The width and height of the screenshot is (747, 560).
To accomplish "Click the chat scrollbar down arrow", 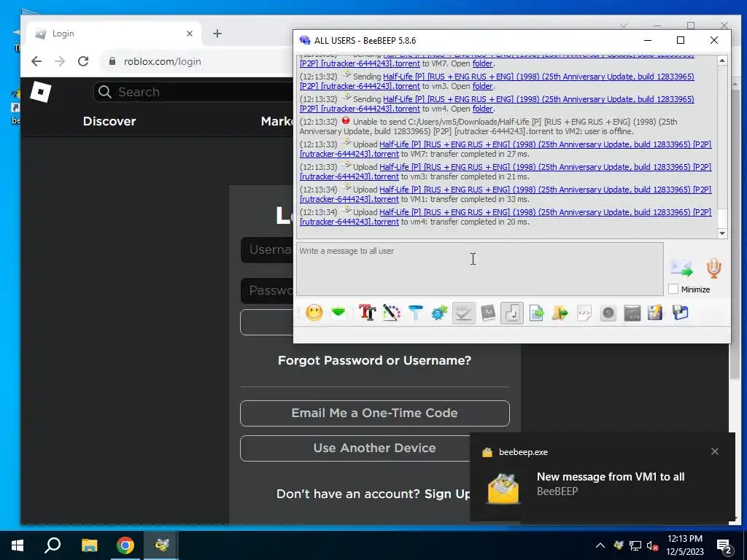I will 722,233.
